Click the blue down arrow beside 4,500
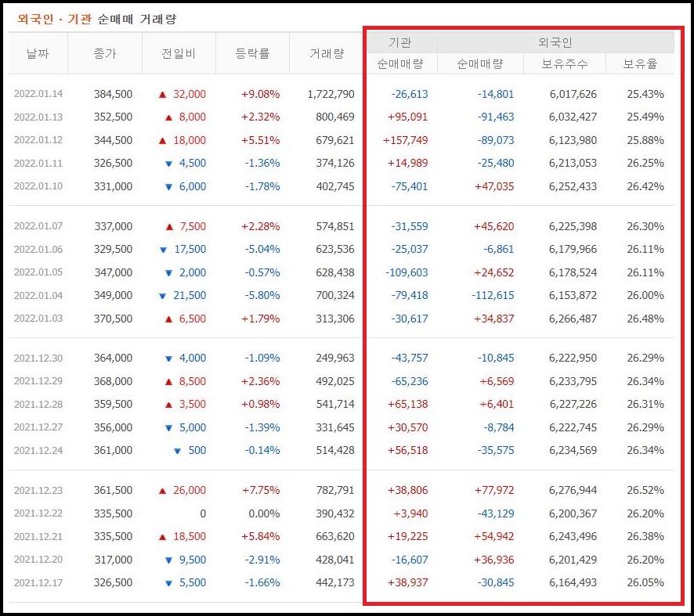Viewport: 694px width, 616px height. (168, 164)
